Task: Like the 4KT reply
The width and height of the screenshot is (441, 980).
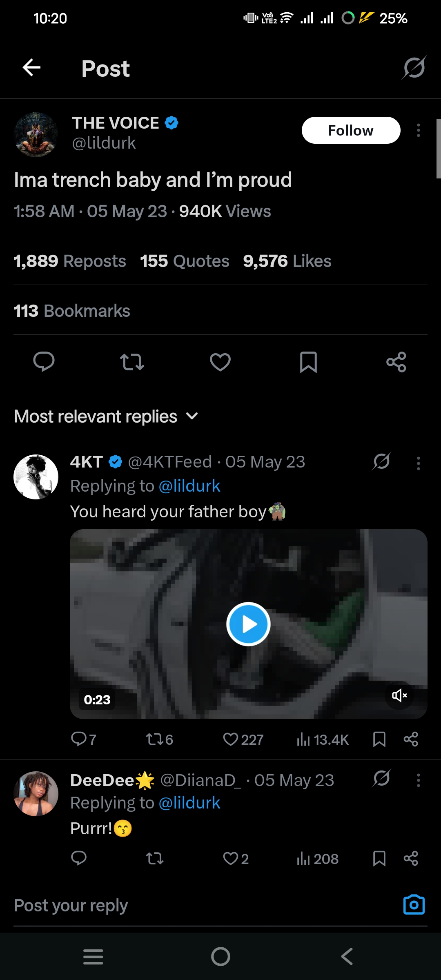Action: pyautogui.click(x=231, y=739)
